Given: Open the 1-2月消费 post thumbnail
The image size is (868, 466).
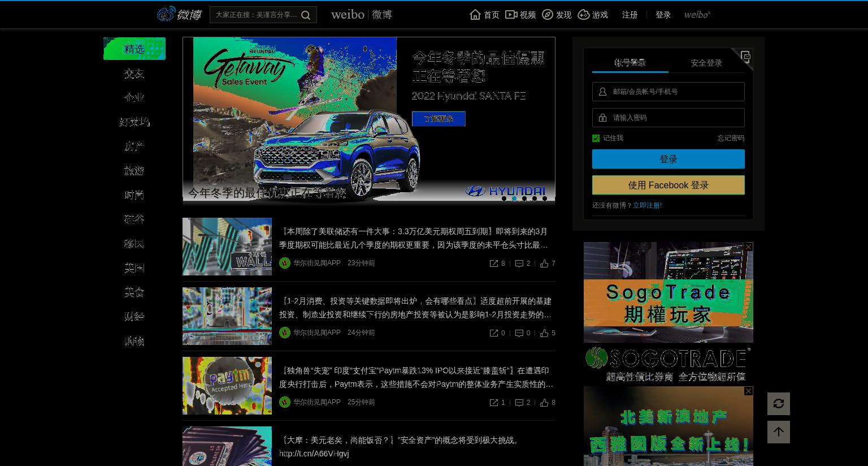Looking at the screenshot, I should (x=227, y=316).
